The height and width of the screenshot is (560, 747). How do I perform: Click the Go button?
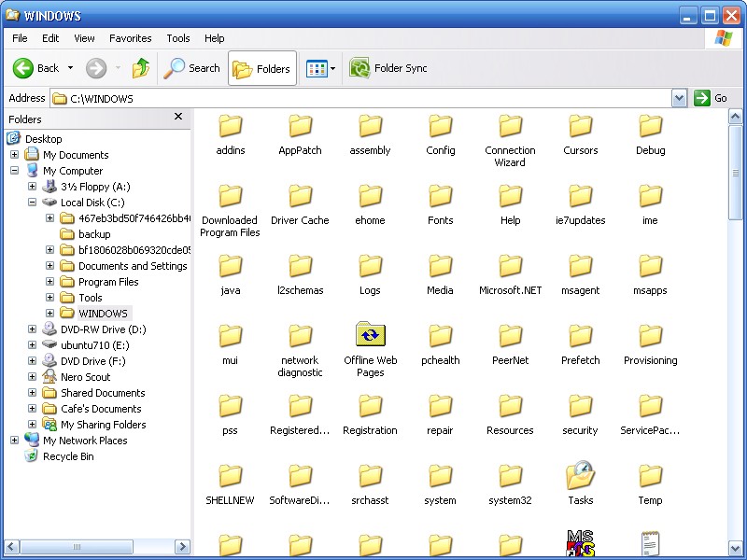[711, 99]
